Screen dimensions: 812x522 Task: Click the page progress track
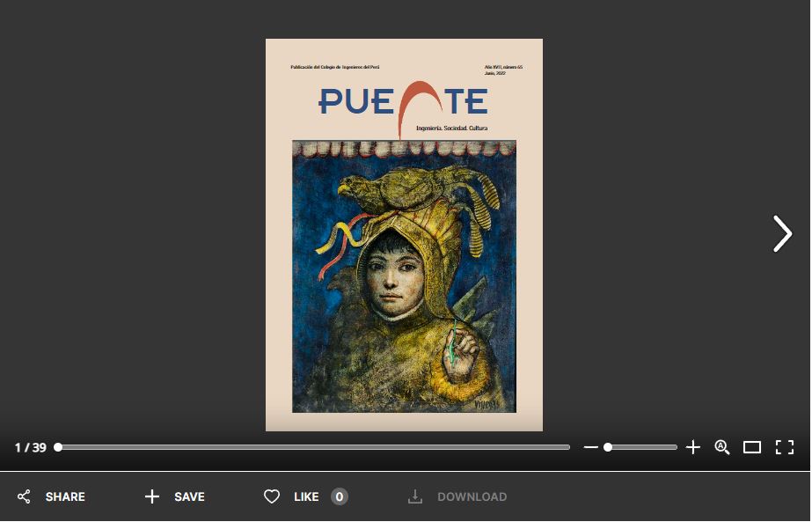pos(314,447)
